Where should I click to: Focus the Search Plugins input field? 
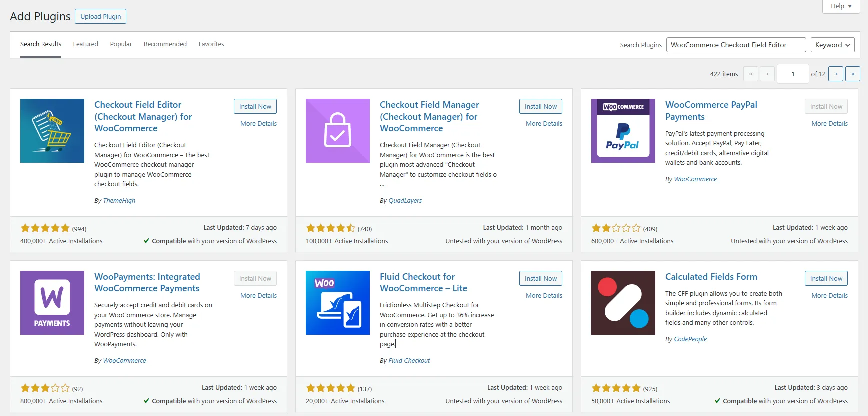click(736, 45)
